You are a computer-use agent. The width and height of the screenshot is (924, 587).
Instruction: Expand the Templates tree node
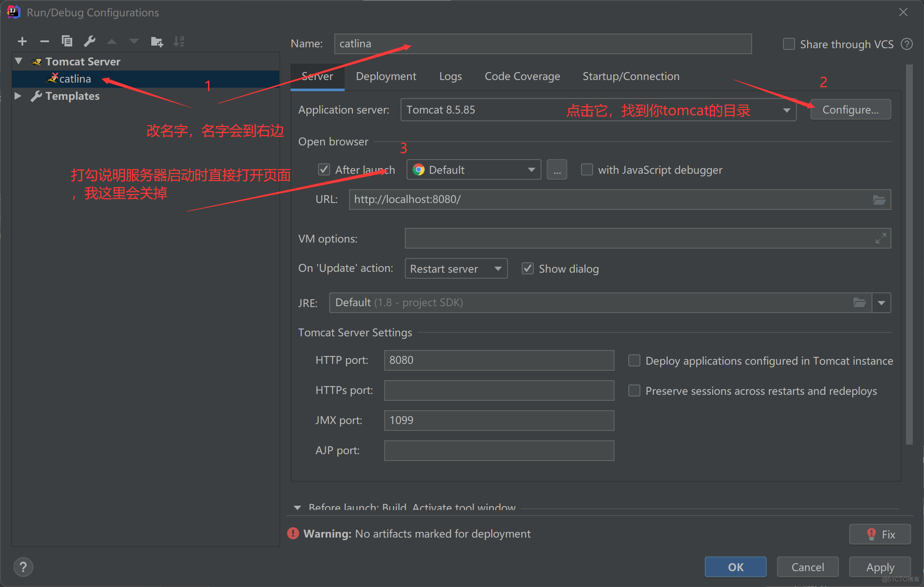click(18, 95)
